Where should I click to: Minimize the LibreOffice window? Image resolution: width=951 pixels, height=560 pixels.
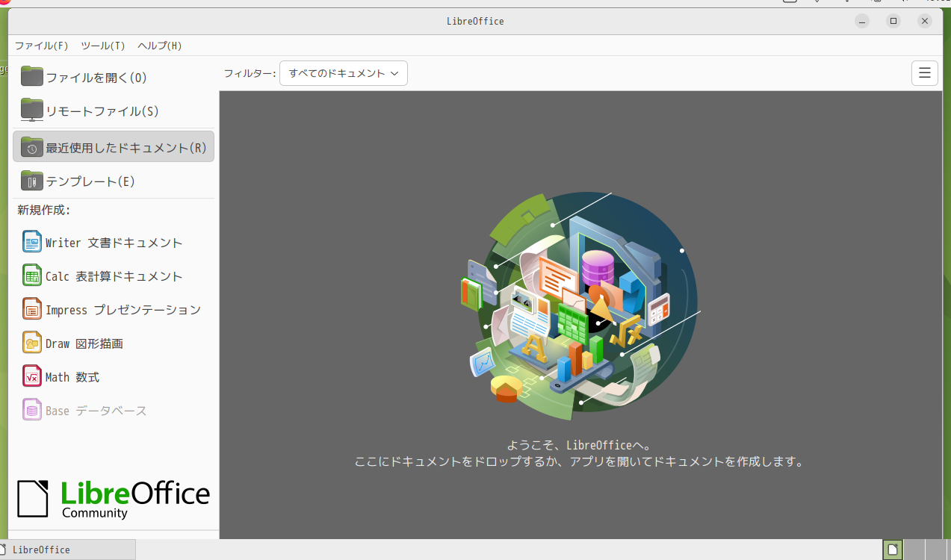click(x=862, y=21)
